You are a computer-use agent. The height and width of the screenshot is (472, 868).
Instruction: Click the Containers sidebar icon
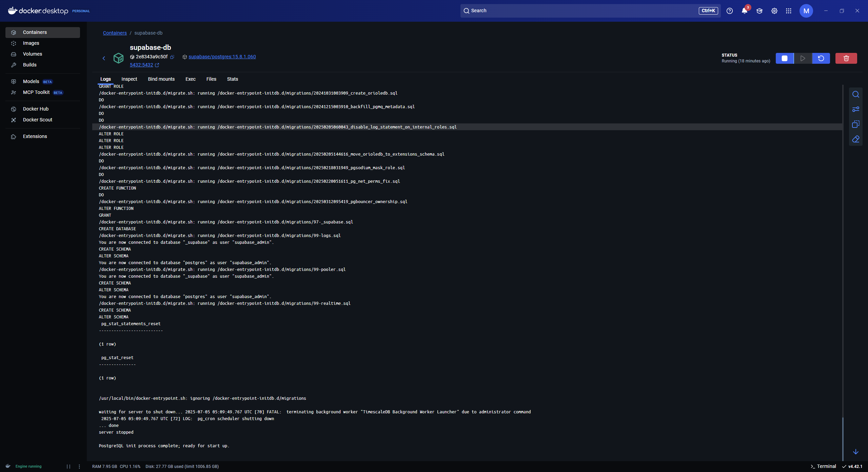click(x=14, y=33)
